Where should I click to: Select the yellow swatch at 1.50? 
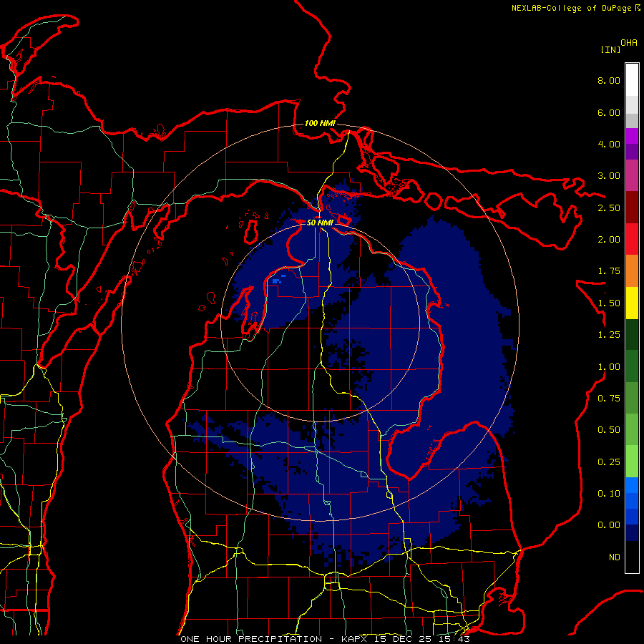[x=632, y=303]
